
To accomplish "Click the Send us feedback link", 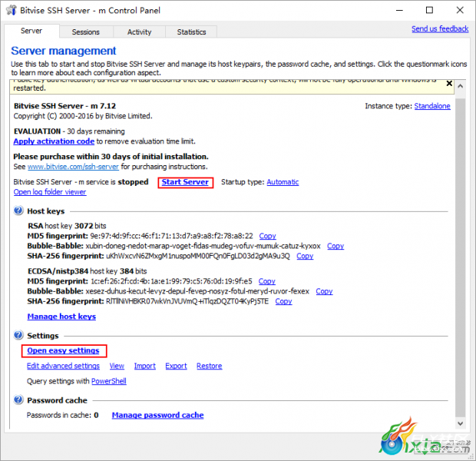I will 440,29.
